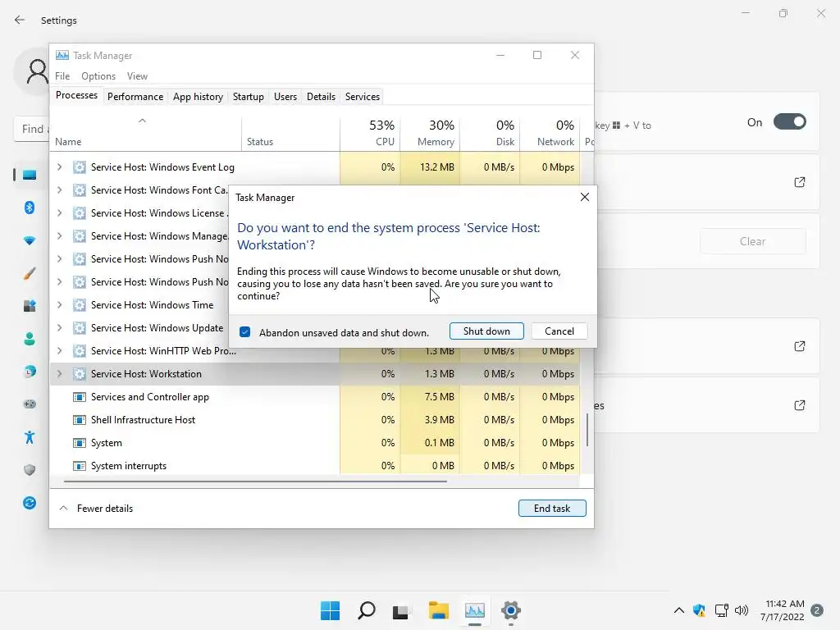Open Personalization brush icon in Settings
The height and width of the screenshot is (630, 840).
click(x=30, y=273)
